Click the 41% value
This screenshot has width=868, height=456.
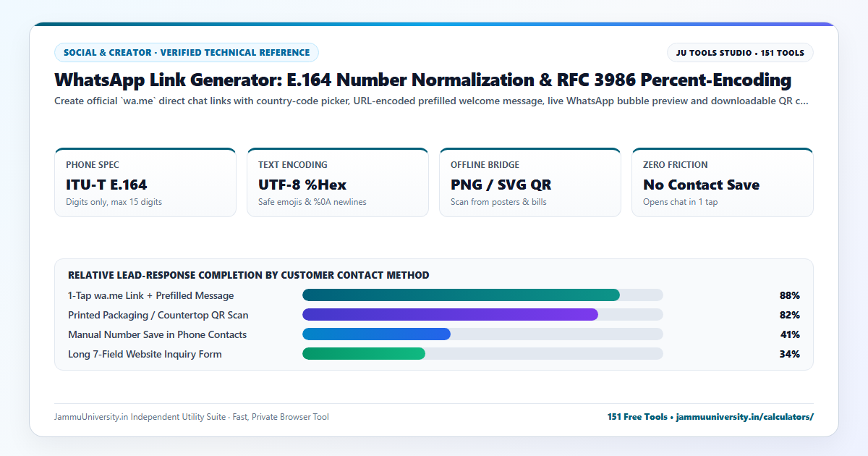790,334
